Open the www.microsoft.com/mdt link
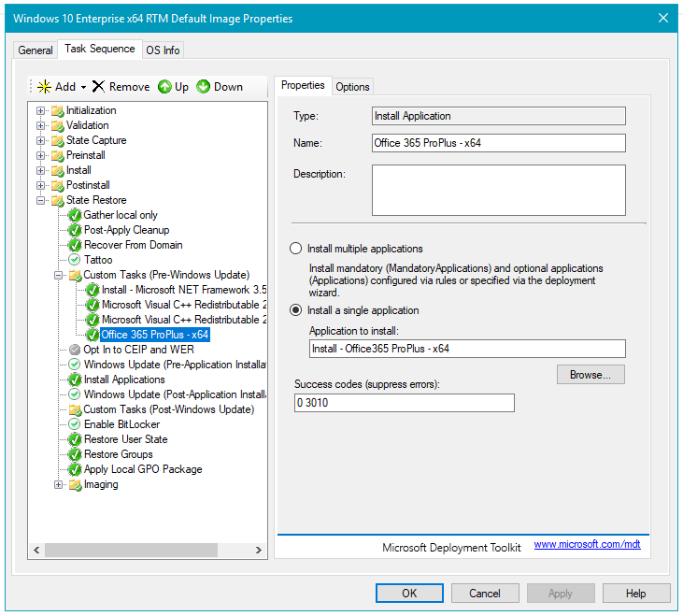This screenshot has height=616, width=683. click(587, 544)
